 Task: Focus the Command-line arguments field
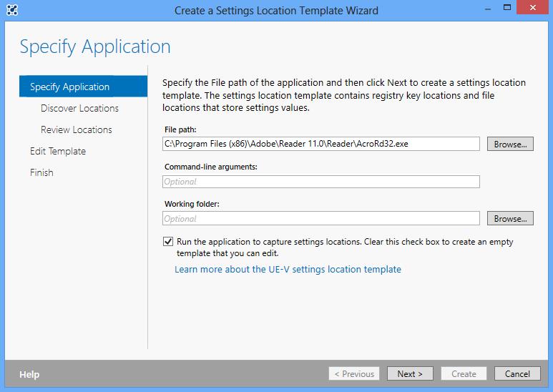[x=320, y=182]
